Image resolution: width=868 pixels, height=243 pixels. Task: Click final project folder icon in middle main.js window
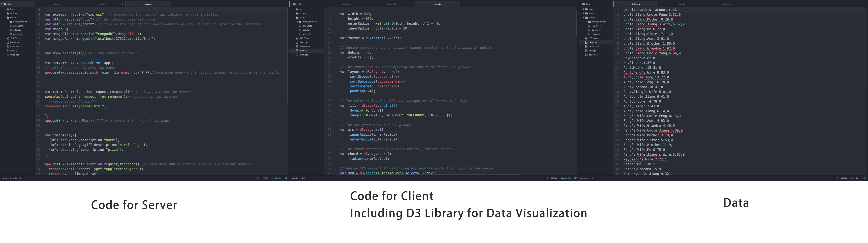coord(294,4)
